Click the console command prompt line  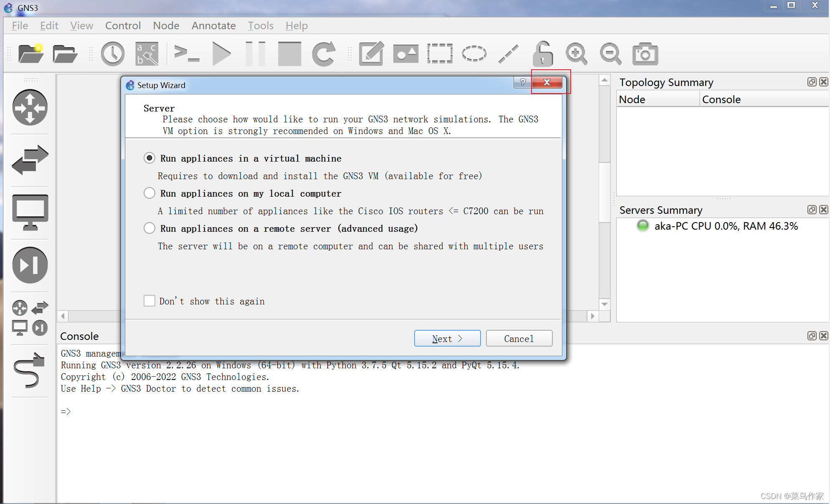click(x=66, y=412)
